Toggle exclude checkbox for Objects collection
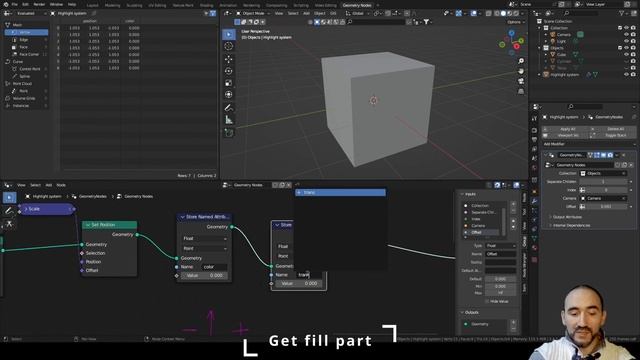The image size is (640, 360). (x=620, y=48)
